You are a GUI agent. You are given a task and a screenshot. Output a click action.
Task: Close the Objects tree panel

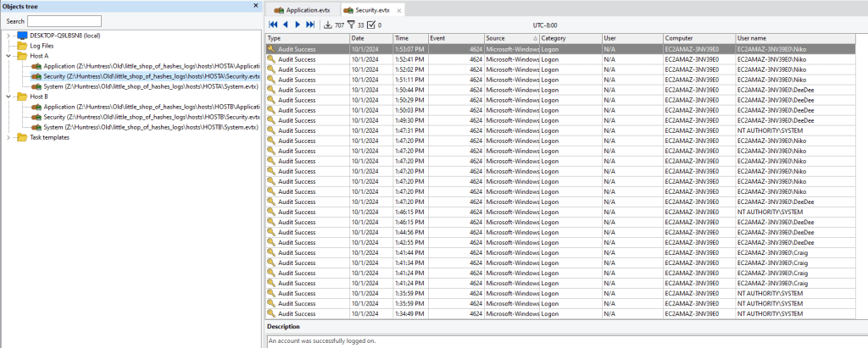point(256,5)
